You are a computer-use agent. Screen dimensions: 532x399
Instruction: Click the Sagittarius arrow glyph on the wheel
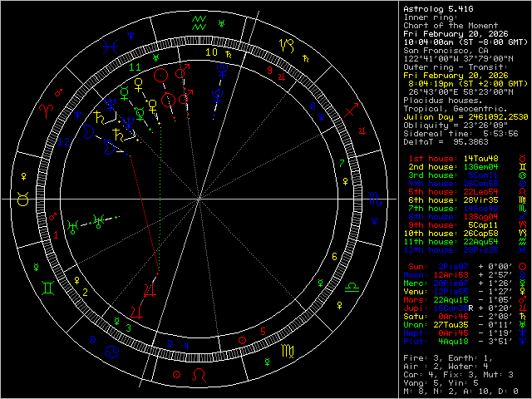(x=352, y=109)
